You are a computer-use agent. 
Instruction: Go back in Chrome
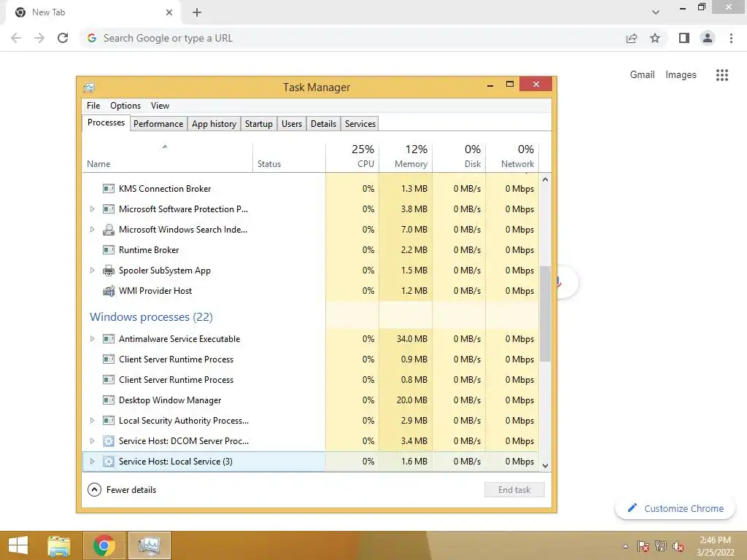tap(16, 38)
